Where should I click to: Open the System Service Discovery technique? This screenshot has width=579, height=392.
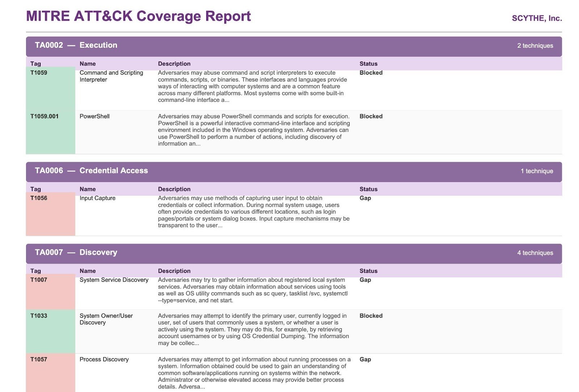[x=114, y=280]
